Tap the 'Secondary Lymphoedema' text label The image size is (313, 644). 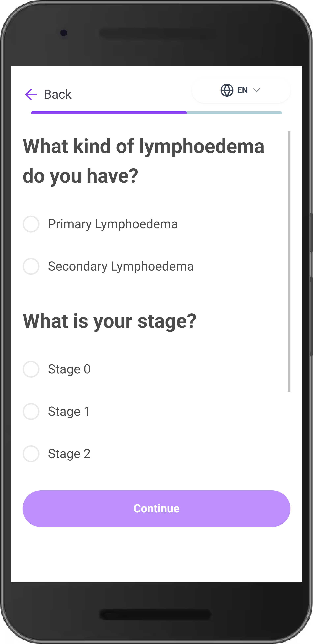[121, 266]
